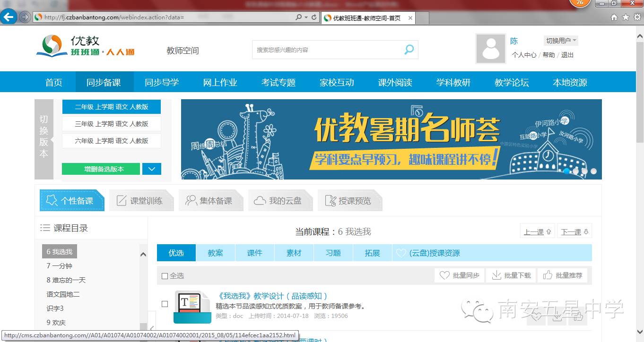Open 家校互动 in navigation bar

point(337,82)
